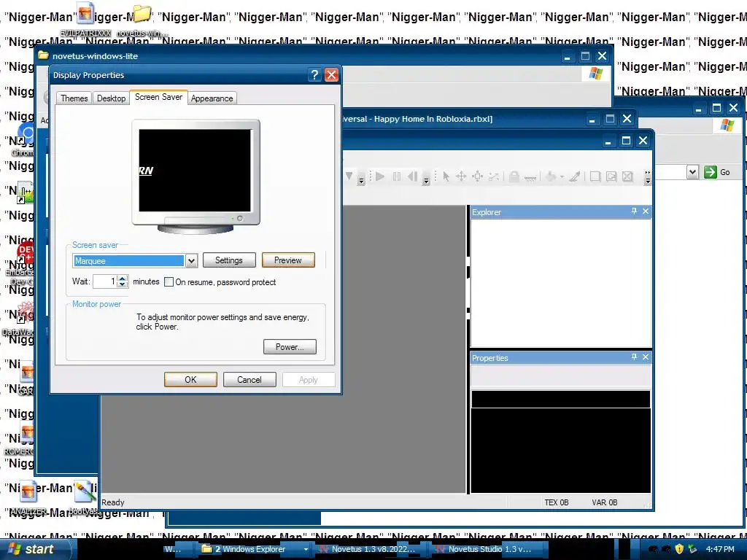Pin the Explorer panel
747x560 pixels.
tap(634, 211)
